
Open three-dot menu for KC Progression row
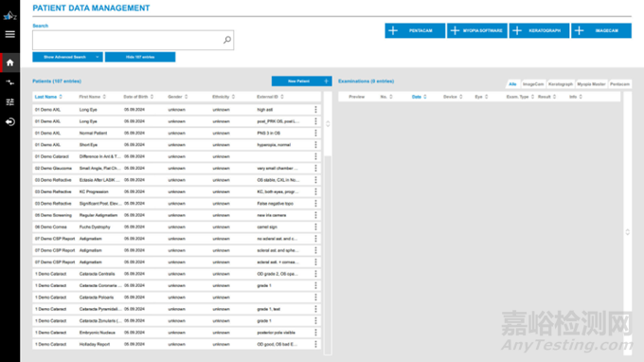click(x=315, y=191)
